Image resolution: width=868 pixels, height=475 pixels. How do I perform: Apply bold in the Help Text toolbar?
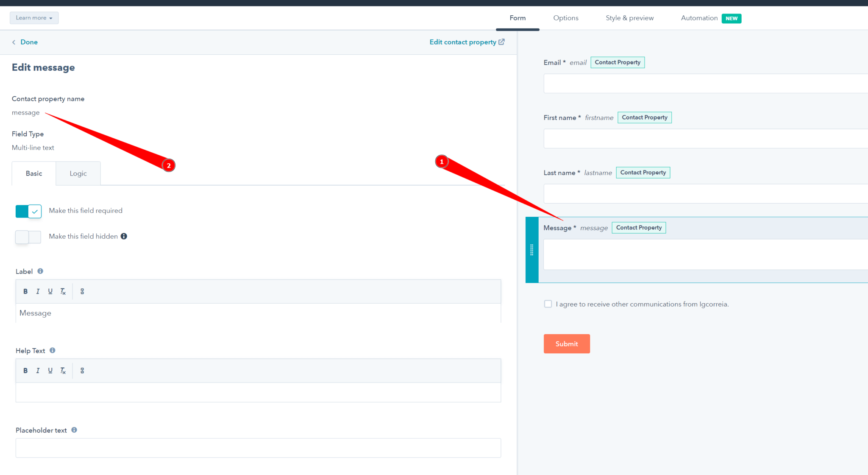25,371
